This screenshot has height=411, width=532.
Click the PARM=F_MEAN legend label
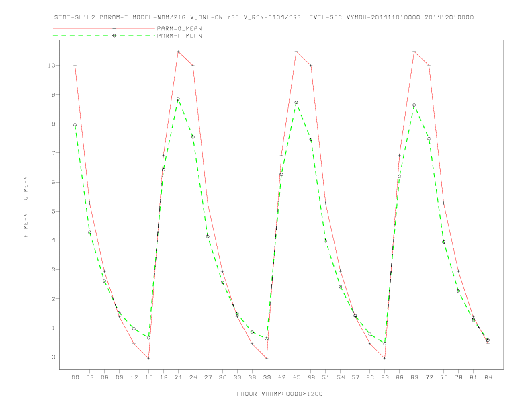[179, 36]
